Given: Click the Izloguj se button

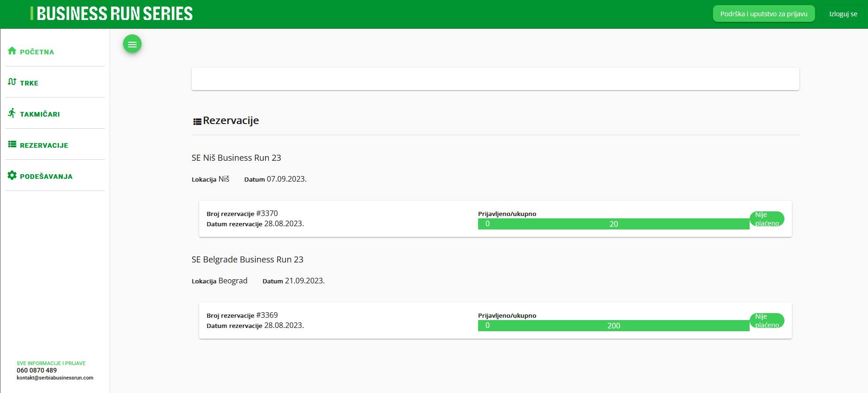Looking at the screenshot, I should pyautogui.click(x=843, y=14).
